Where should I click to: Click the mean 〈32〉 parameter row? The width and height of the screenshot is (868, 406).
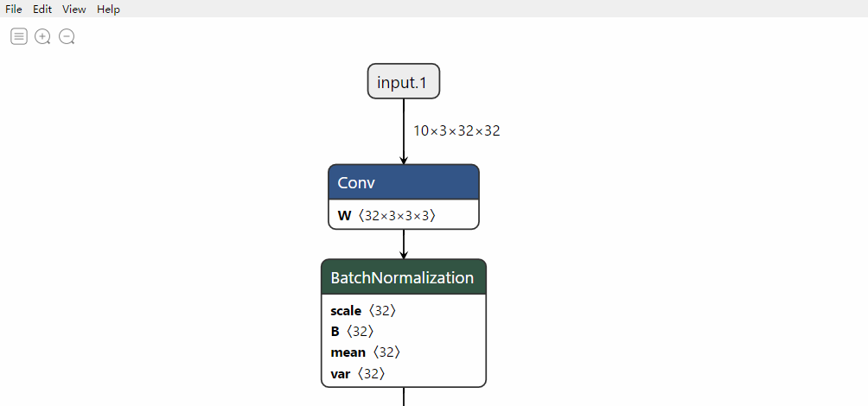tap(404, 352)
